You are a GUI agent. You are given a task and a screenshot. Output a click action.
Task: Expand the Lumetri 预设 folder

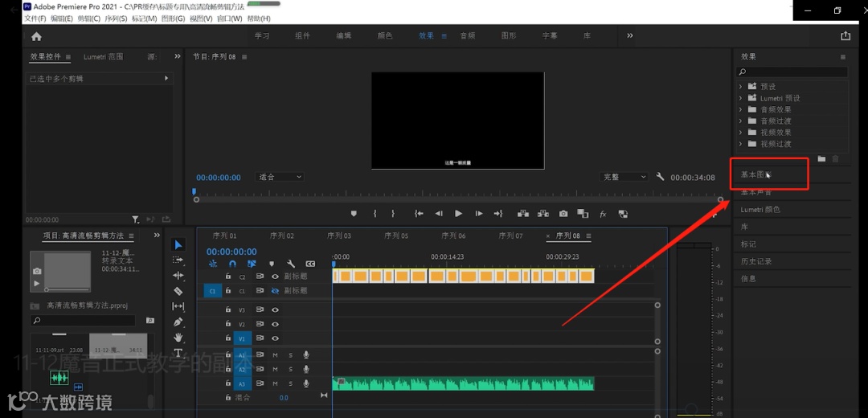tap(741, 98)
